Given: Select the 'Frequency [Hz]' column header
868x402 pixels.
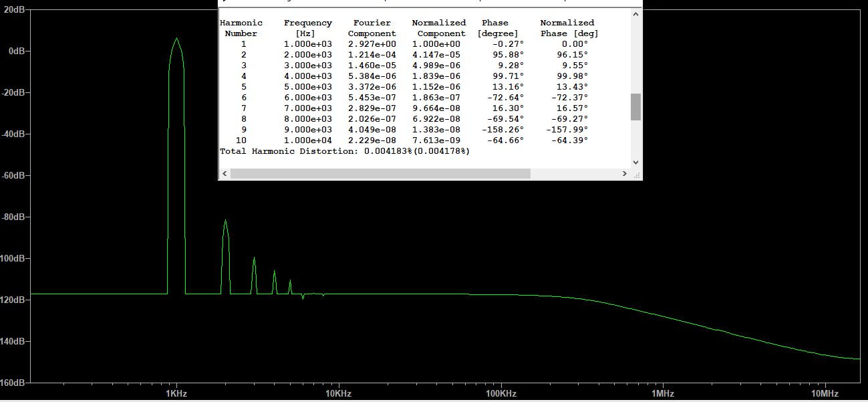Looking at the screenshot, I should (307, 28).
